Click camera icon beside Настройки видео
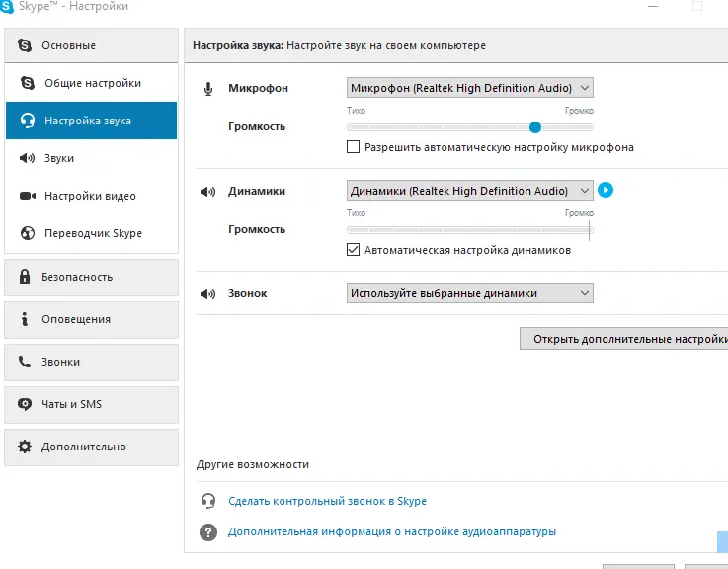This screenshot has width=728, height=569. (x=28, y=196)
